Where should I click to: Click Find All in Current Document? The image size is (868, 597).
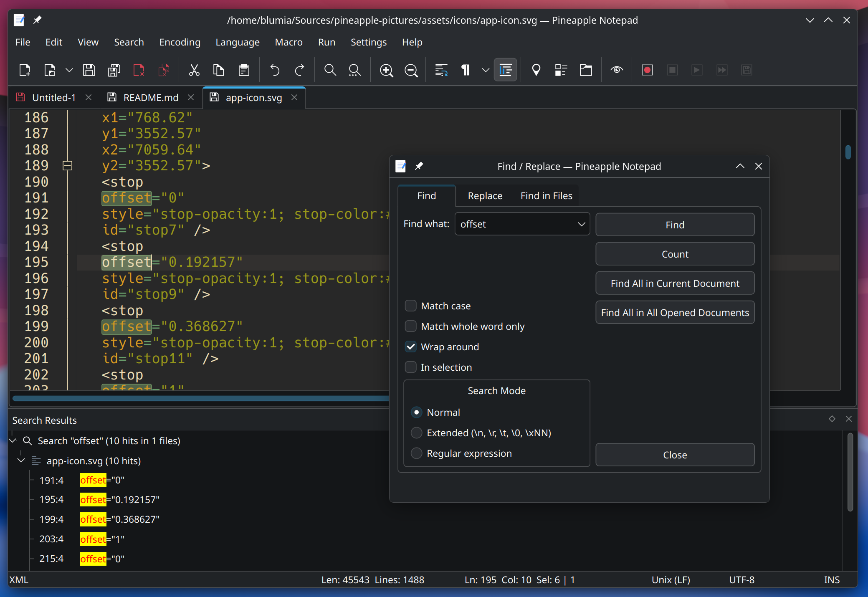coord(675,283)
